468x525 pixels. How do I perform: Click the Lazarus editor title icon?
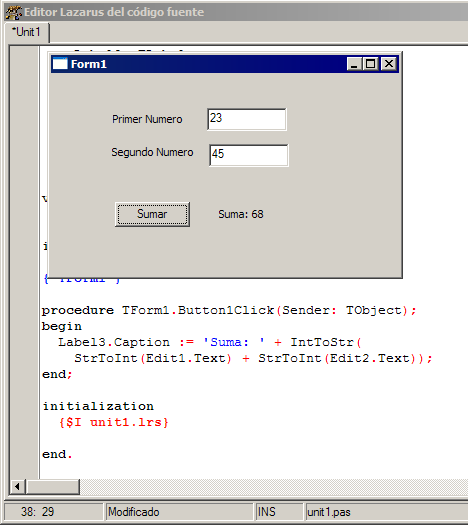point(13,12)
